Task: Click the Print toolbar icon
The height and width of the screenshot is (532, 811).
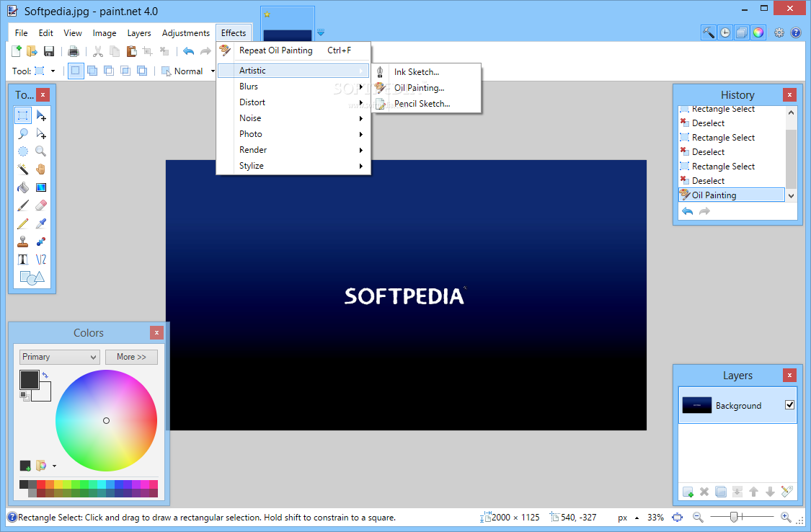Action: click(x=74, y=50)
